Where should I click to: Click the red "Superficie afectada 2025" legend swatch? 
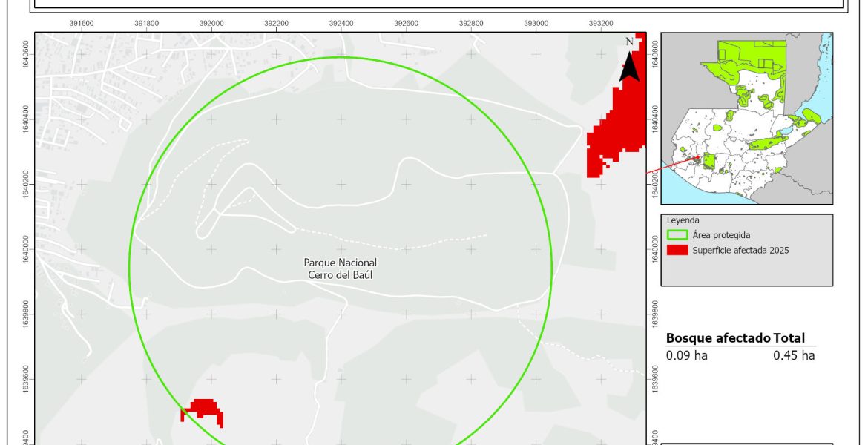677,250
